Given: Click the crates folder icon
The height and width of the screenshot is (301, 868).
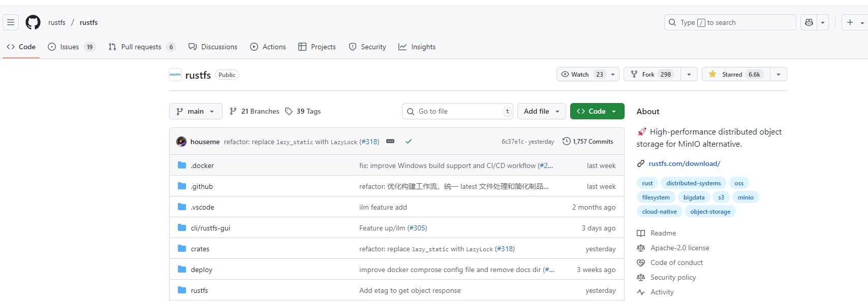Looking at the screenshot, I should pyautogui.click(x=182, y=249).
